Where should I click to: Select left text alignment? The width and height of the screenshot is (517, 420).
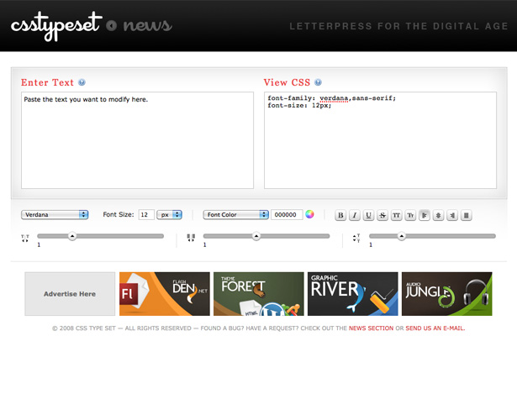(x=425, y=215)
